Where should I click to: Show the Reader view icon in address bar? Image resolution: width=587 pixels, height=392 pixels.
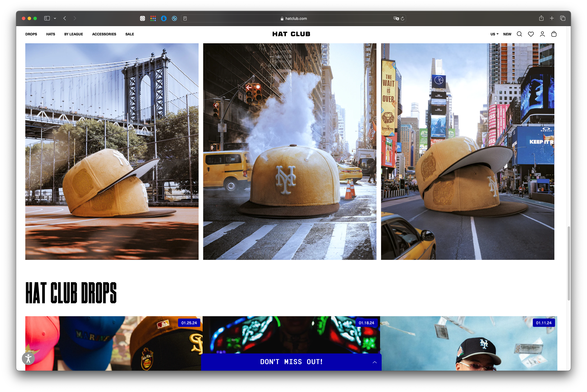point(185,18)
